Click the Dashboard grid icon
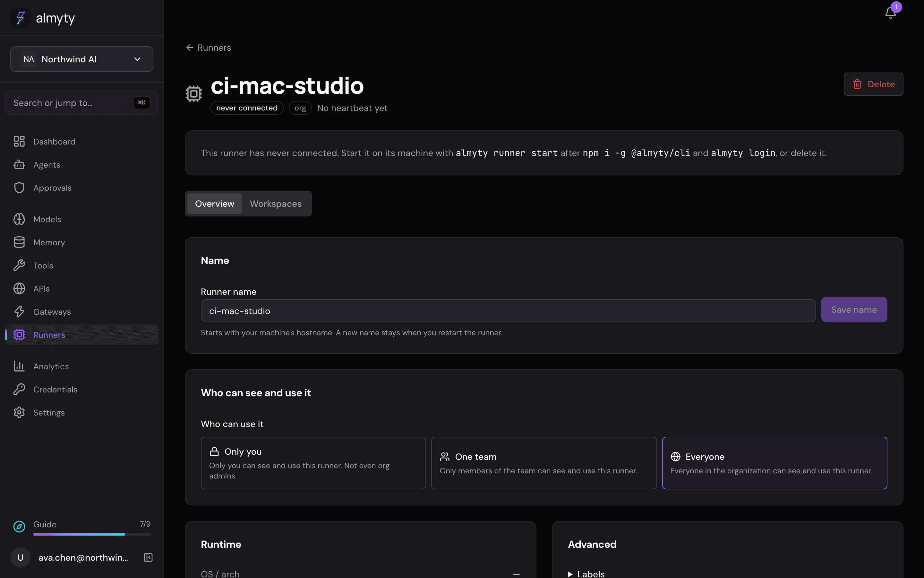 tap(19, 141)
